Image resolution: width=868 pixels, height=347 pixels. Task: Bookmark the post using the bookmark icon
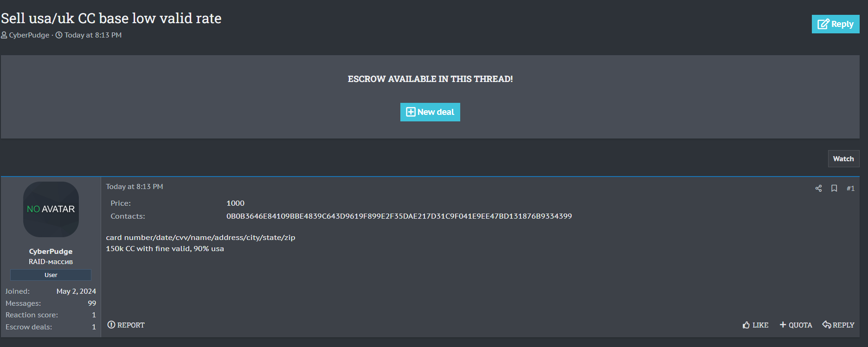tap(834, 188)
